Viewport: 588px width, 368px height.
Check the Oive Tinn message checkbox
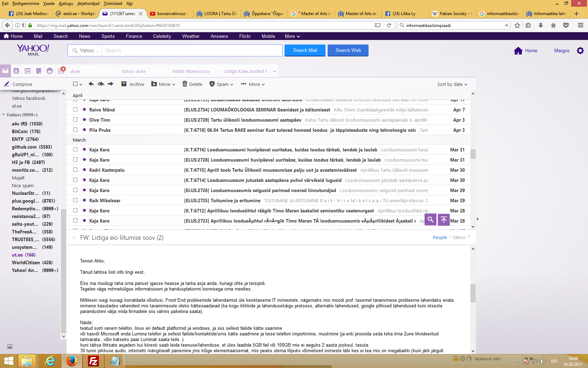tap(75, 120)
